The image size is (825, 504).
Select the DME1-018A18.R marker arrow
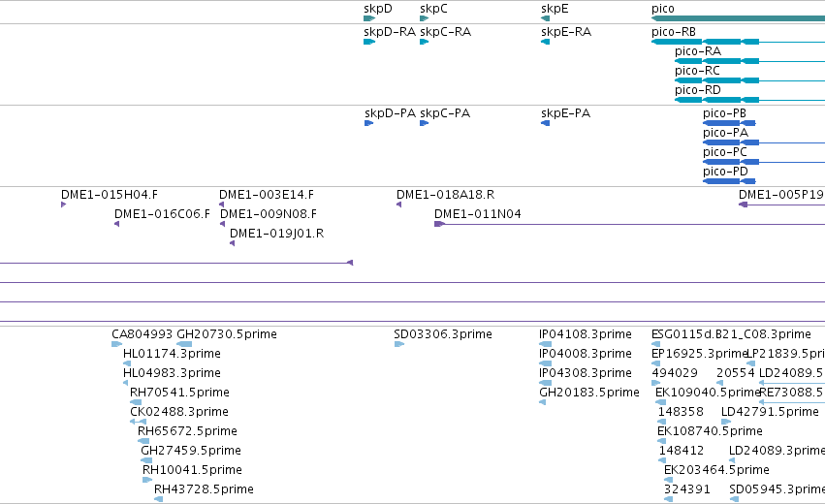398,205
